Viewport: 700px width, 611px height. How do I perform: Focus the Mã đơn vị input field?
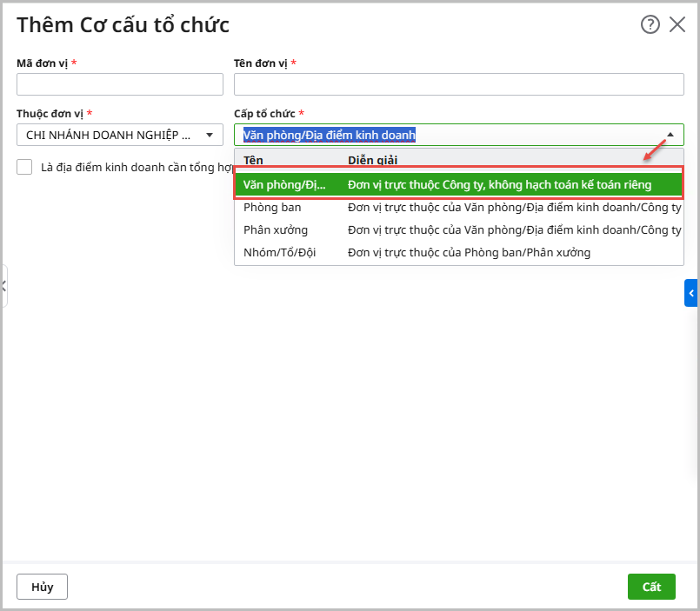coord(120,84)
